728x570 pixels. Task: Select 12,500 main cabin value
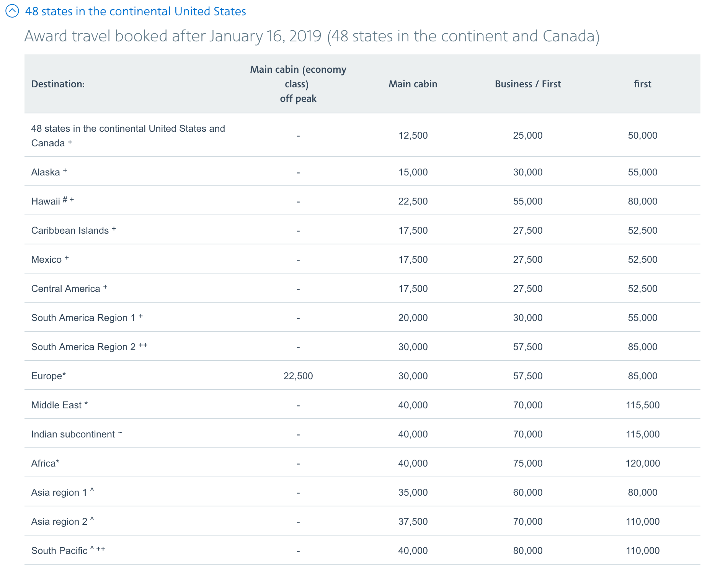[x=413, y=135]
